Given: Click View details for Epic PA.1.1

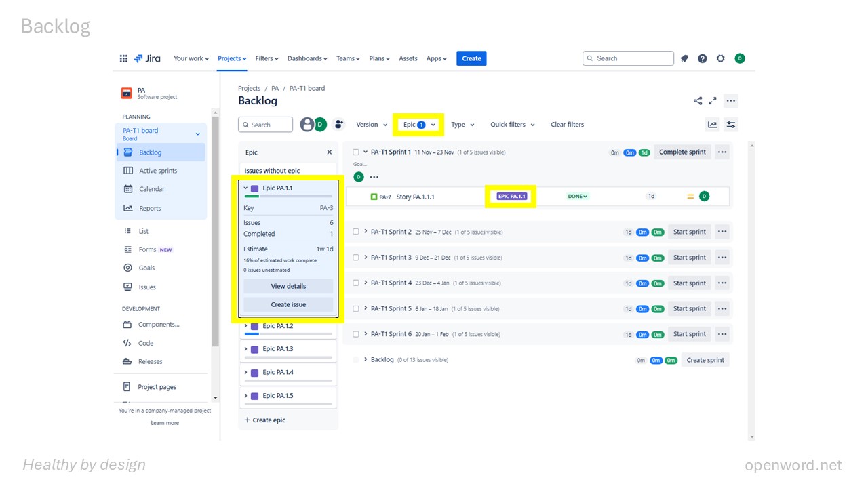Looking at the screenshot, I should [x=288, y=286].
